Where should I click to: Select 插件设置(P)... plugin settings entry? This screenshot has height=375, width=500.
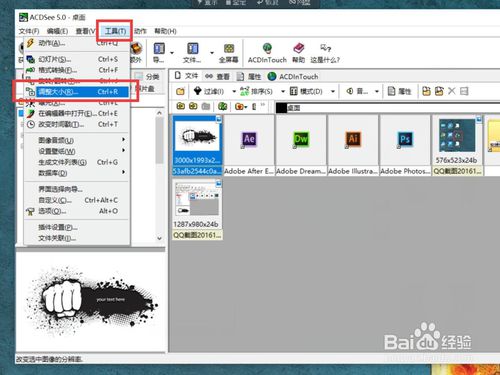(77, 227)
